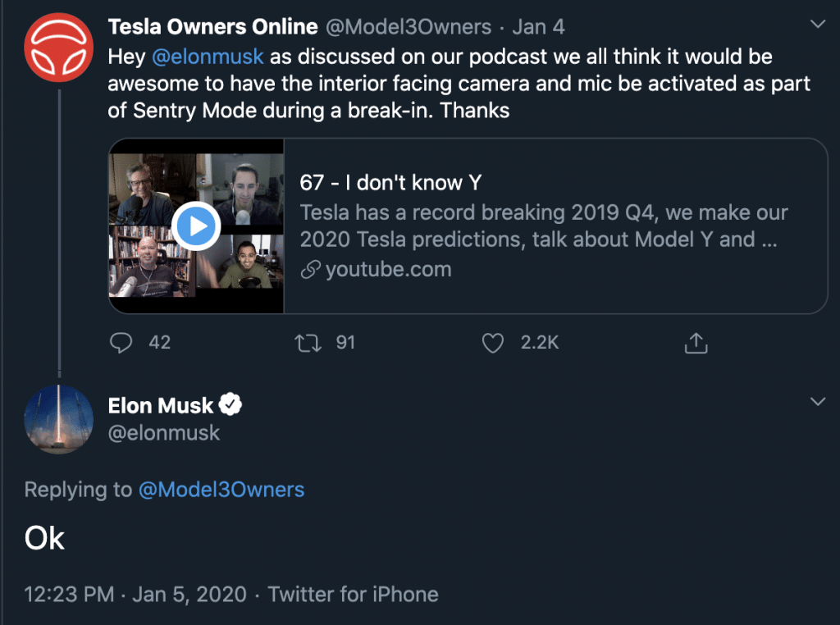Click the share upload icon
Screen dimensions: 840x625
(696, 343)
